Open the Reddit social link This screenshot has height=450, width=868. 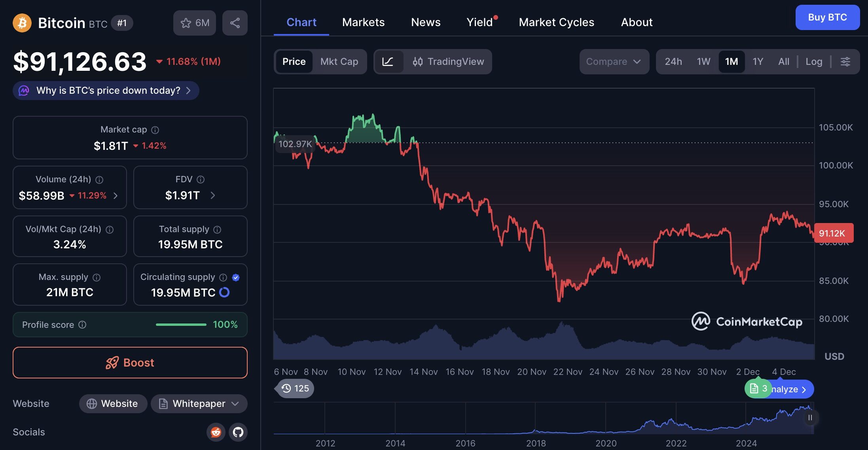[216, 432]
